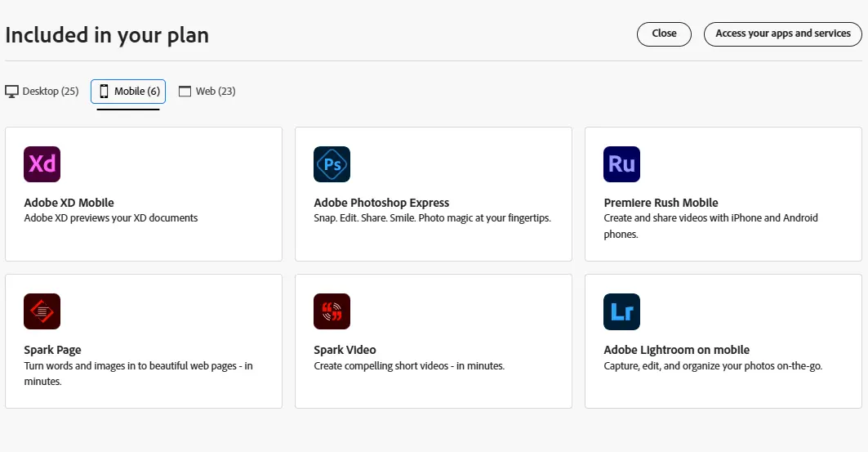Click the mobile phone icon
The width and height of the screenshot is (868, 452).
(104, 92)
